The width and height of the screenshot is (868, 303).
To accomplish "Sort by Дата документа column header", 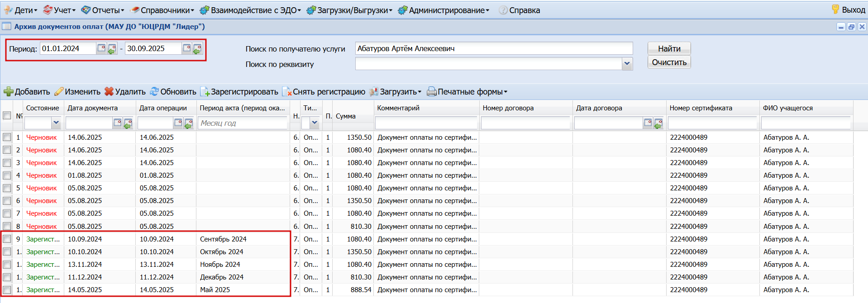I will point(93,108).
